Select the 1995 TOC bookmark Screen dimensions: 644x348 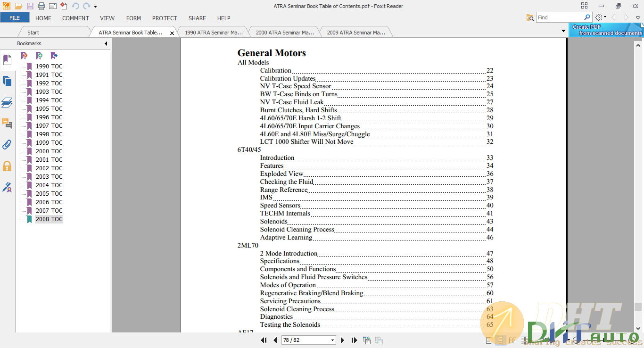tap(49, 109)
